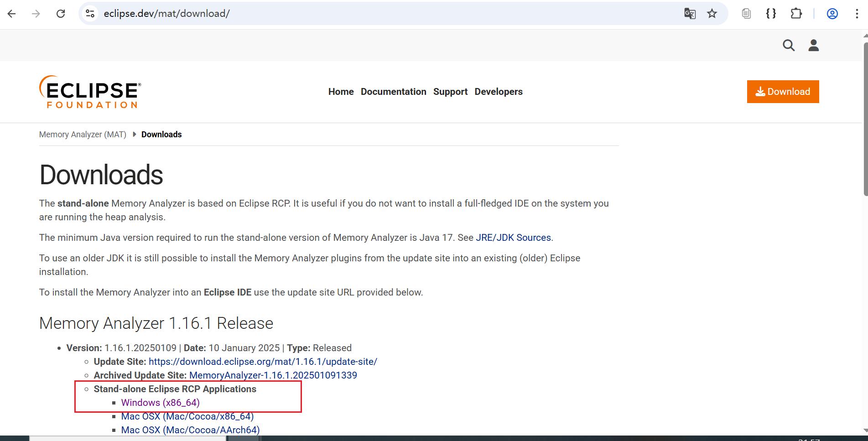Click the Eclipse Foundation logo
This screenshot has width=868, height=441.
pyautogui.click(x=90, y=92)
